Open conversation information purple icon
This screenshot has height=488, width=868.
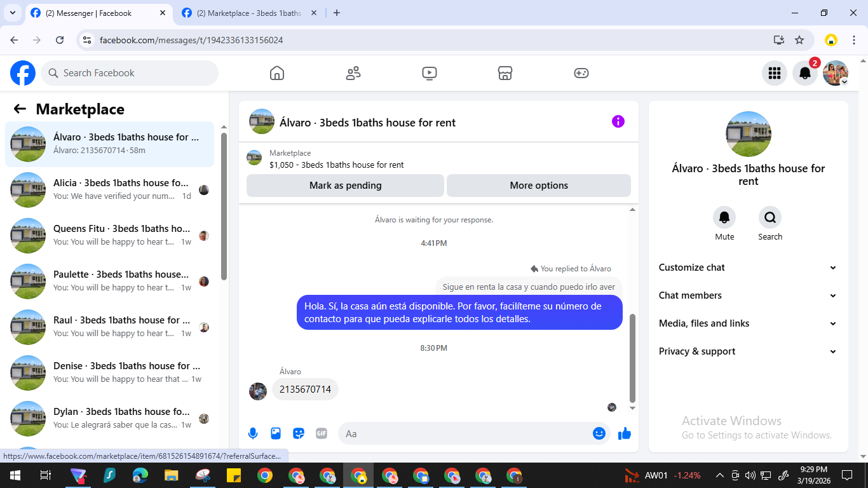pos(618,121)
